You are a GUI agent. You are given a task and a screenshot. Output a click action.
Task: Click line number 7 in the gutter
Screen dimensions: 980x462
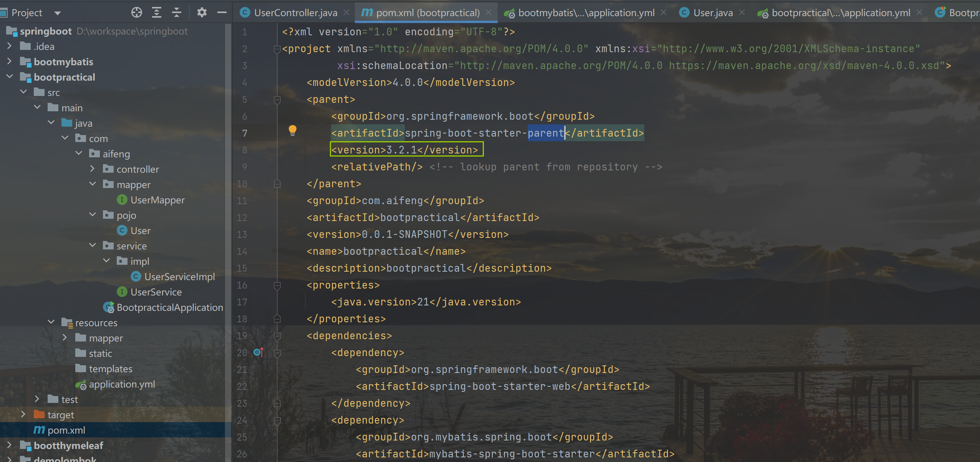pos(245,133)
